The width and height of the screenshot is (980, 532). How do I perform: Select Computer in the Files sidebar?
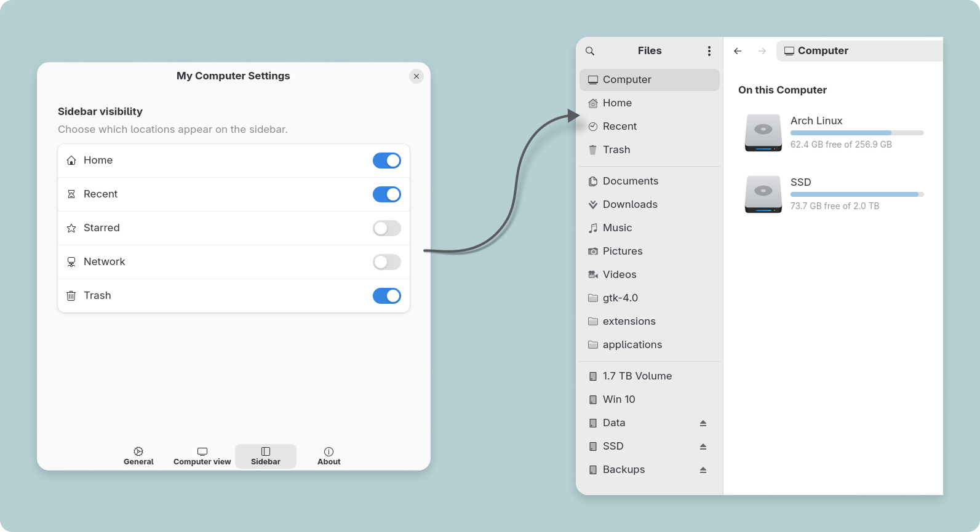650,80
